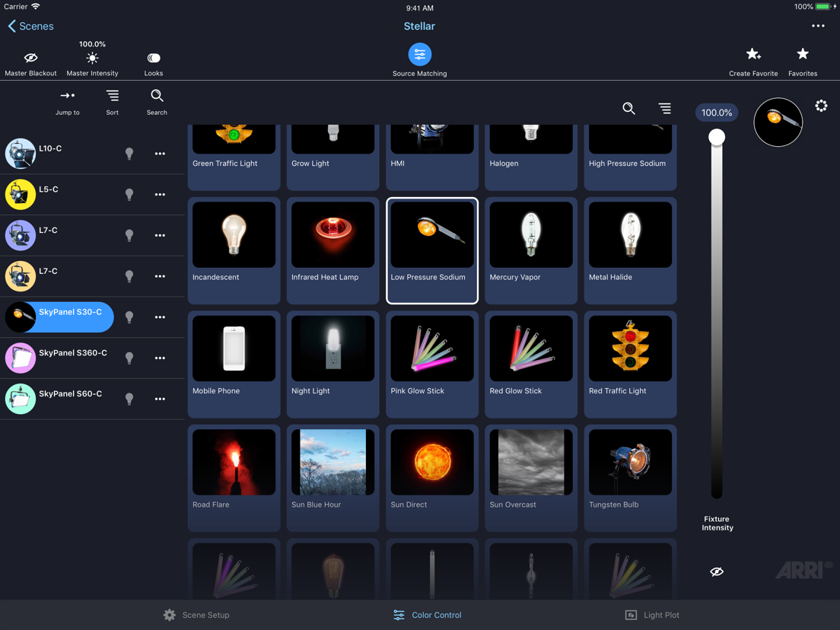Open the top-right more options menu

[817, 26]
